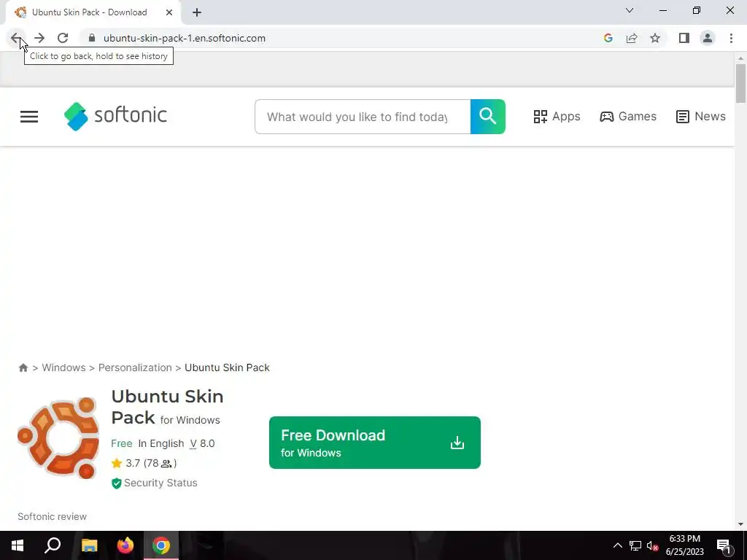This screenshot has height=560, width=747.
Task: Click the Softonic logo
Action: [116, 116]
